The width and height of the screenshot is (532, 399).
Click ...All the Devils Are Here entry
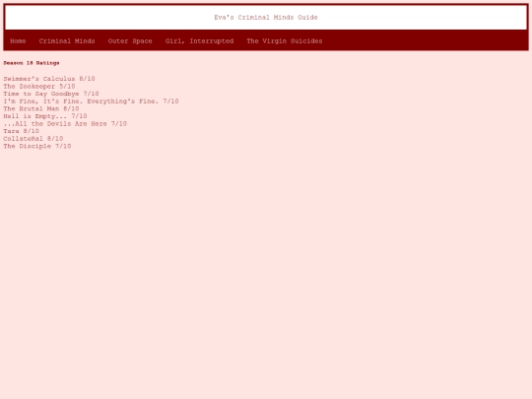pos(65,123)
